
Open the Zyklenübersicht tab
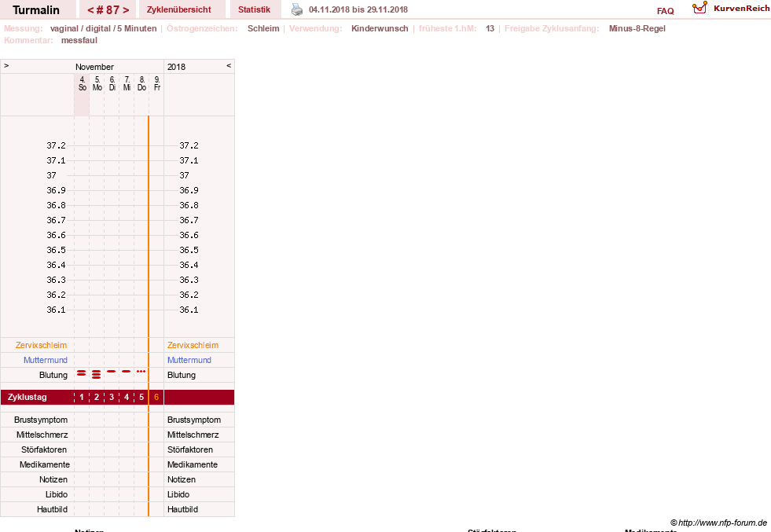(179, 9)
